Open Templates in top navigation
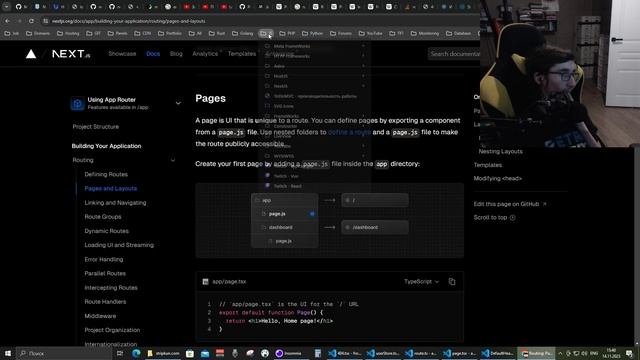640x360 pixels. point(242,54)
